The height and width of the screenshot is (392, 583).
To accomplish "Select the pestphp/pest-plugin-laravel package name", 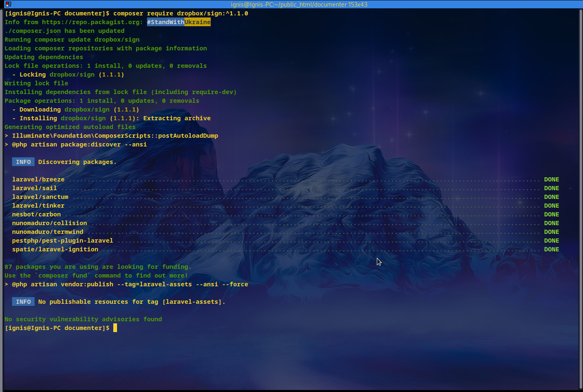I will [x=62, y=241].
